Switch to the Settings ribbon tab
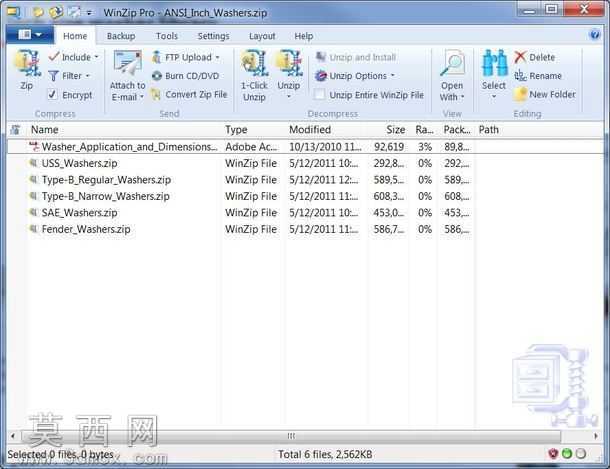Screen dimensions: 610x469 click(x=214, y=36)
